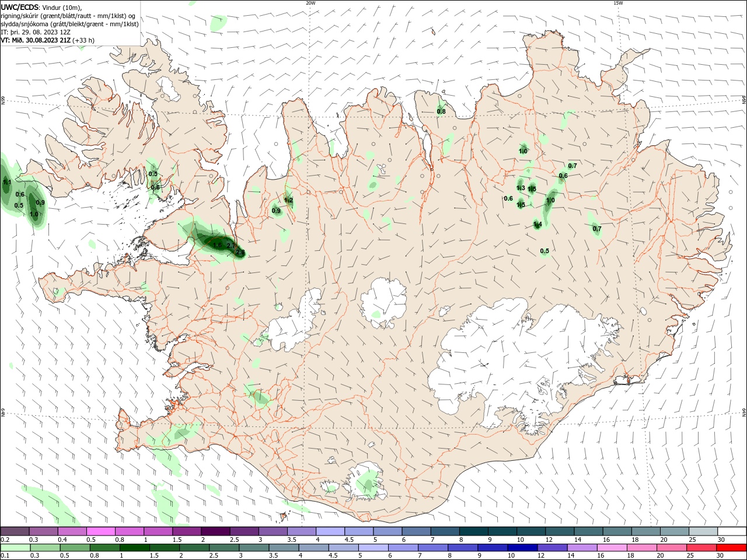Click the dark teal swatch between 8 and 9 on snow scale

click(474, 531)
